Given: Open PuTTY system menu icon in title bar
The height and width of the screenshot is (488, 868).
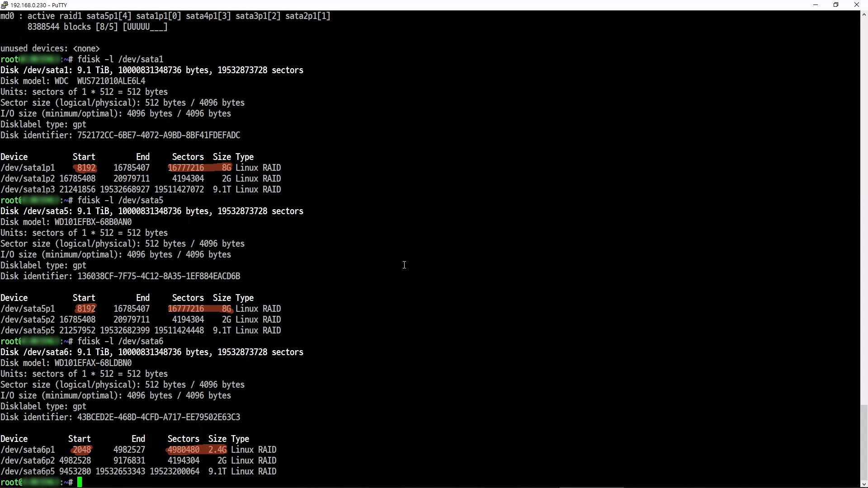Looking at the screenshot, I should click(x=5, y=5).
